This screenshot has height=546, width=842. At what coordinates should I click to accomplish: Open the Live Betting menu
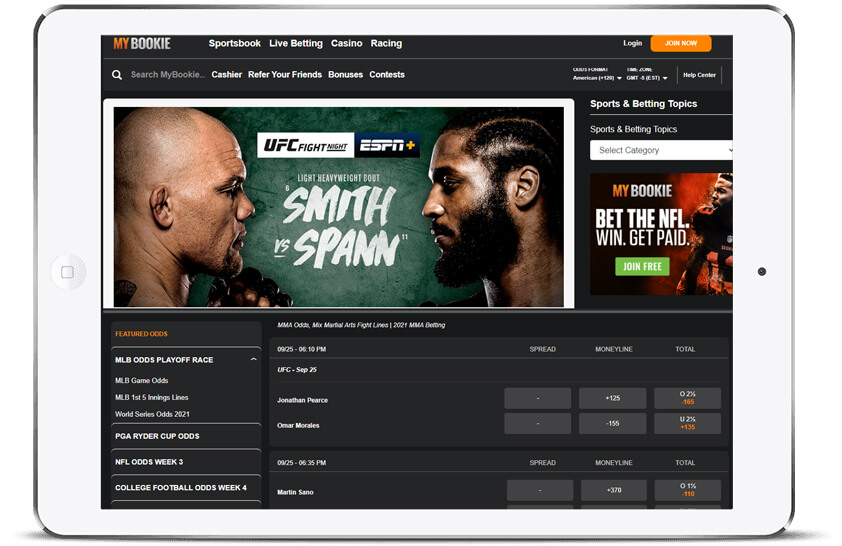tap(296, 43)
